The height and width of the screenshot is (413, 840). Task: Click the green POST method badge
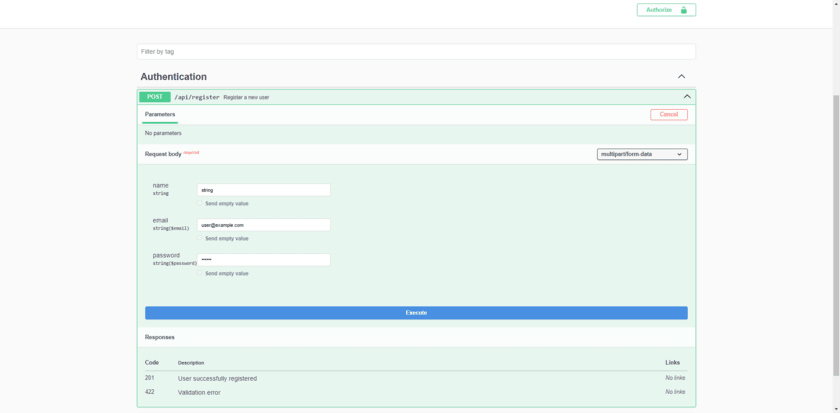click(155, 97)
